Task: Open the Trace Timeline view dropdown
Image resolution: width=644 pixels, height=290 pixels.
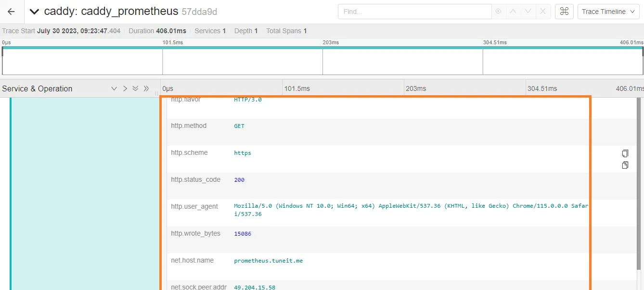Action: point(608,12)
